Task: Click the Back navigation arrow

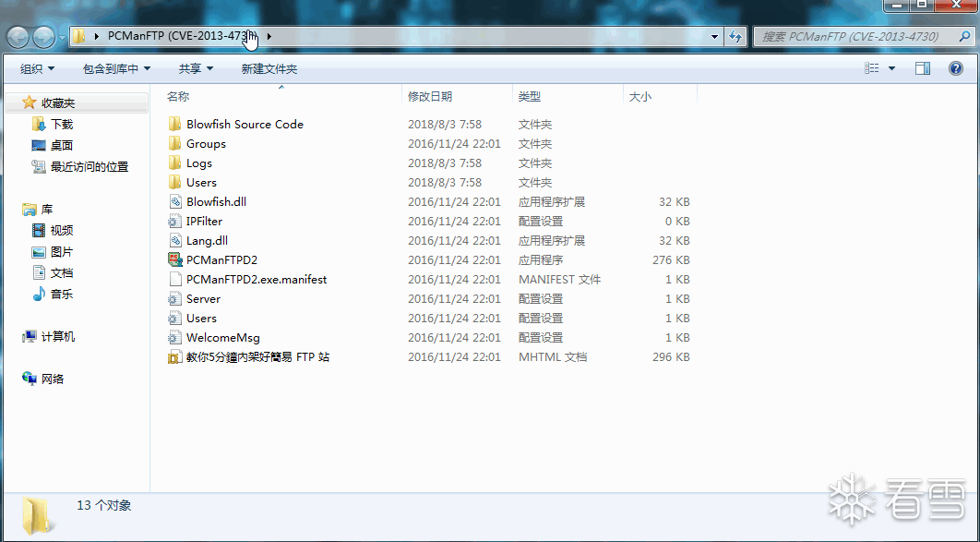Action: tap(18, 38)
